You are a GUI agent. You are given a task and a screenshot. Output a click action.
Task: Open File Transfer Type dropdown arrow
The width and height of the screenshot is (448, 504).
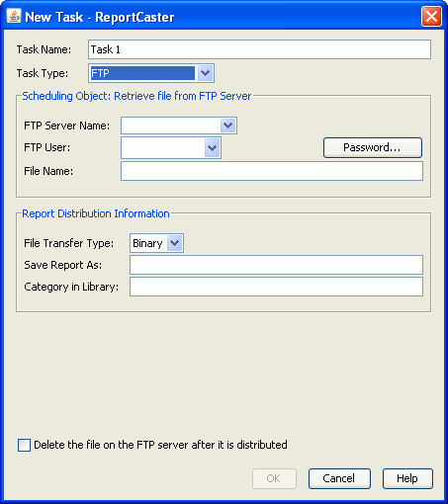pyautogui.click(x=174, y=243)
